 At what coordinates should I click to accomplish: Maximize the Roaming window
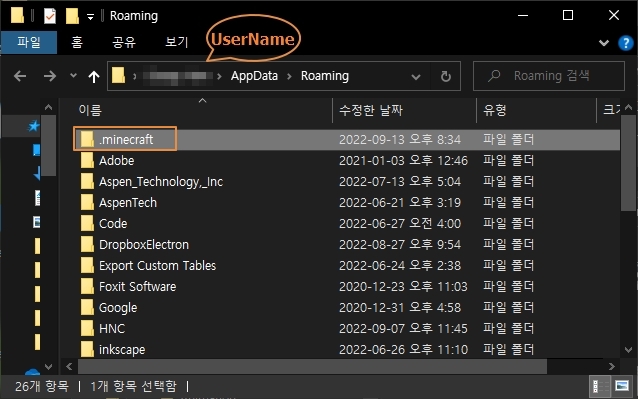[x=568, y=15]
